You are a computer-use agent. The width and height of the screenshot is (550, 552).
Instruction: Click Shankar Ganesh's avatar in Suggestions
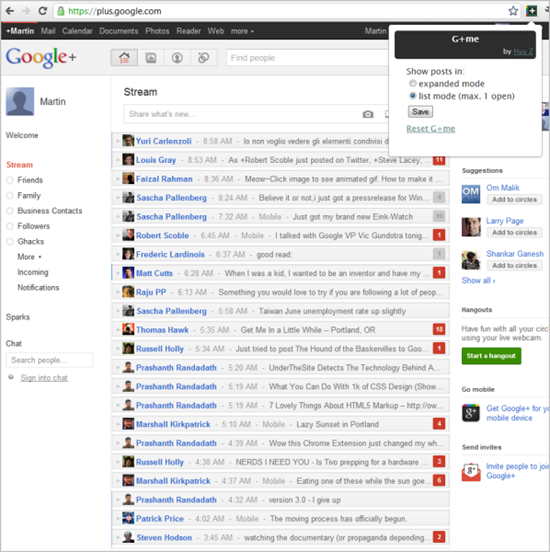point(471,260)
